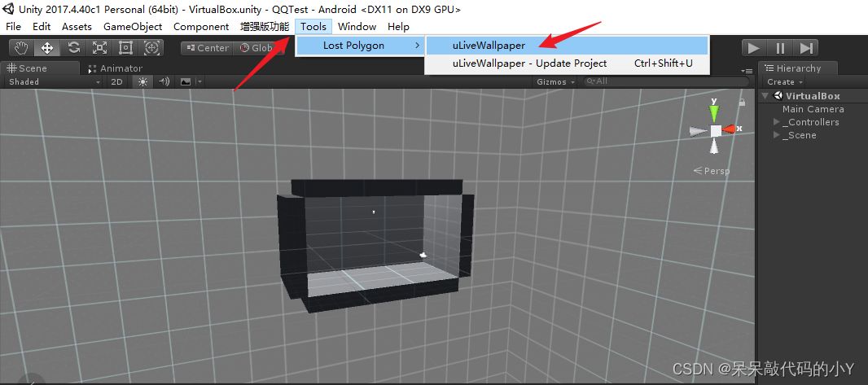Close the open Tools menu
Screen dimensions: 868x385
pyautogui.click(x=313, y=27)
